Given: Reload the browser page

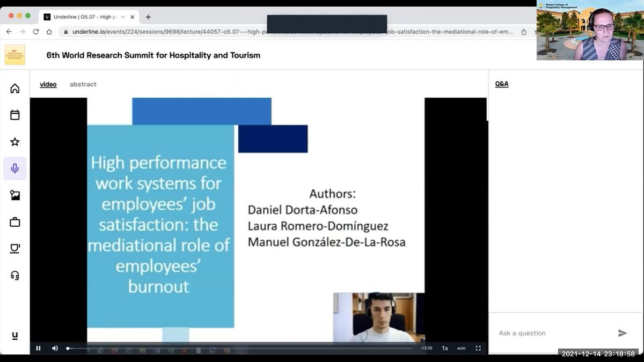Looking at the screenshot, I should click(x=36, y=32).
